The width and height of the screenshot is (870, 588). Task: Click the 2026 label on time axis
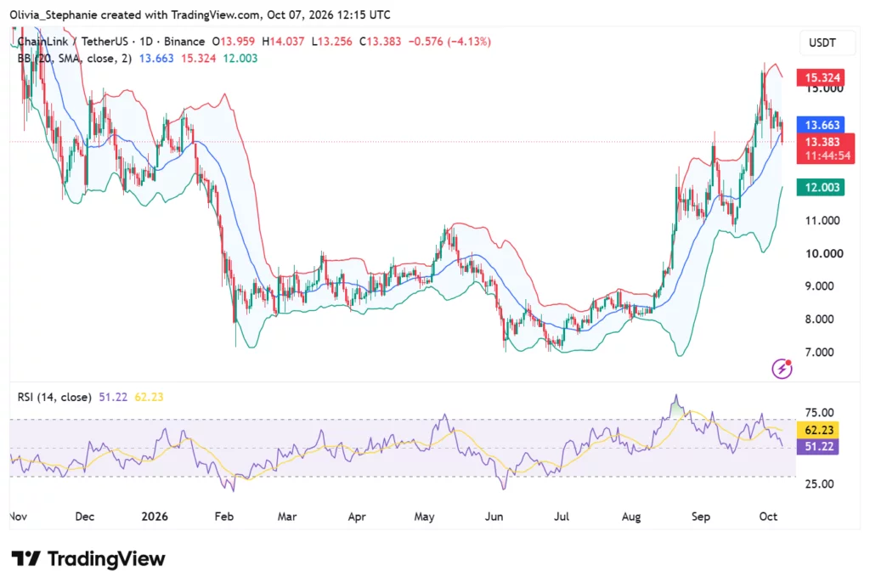(155, 517)
